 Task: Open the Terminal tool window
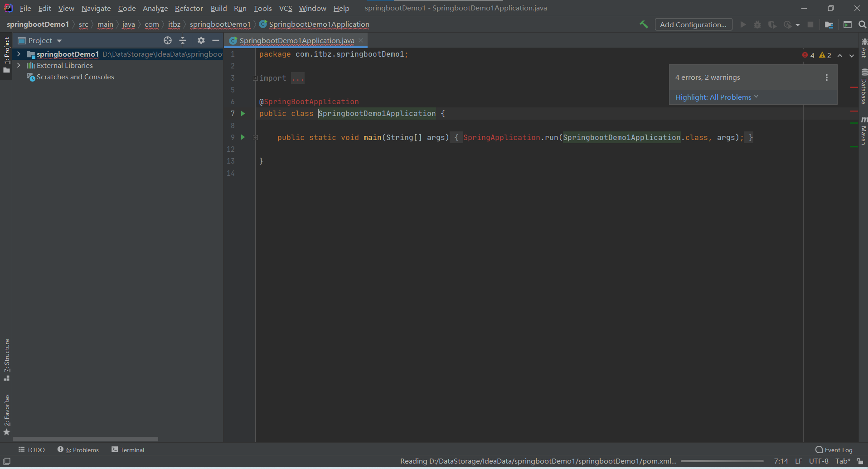pos(128,450)
